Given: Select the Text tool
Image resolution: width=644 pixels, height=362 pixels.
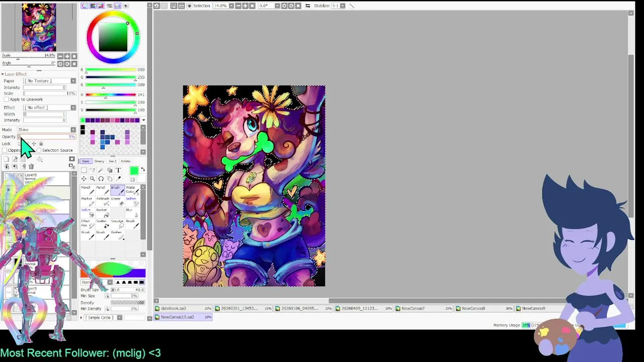Looking at the screenshot, I should click(118, 170).
